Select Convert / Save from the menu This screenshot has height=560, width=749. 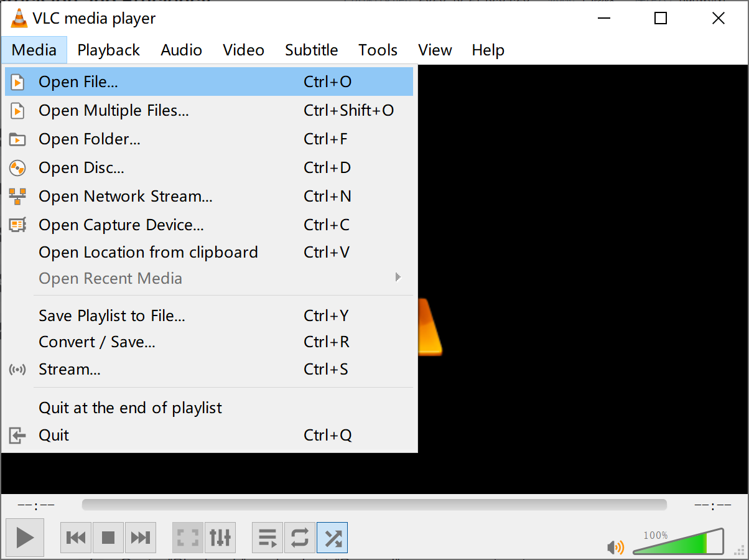tap(96, 342)
